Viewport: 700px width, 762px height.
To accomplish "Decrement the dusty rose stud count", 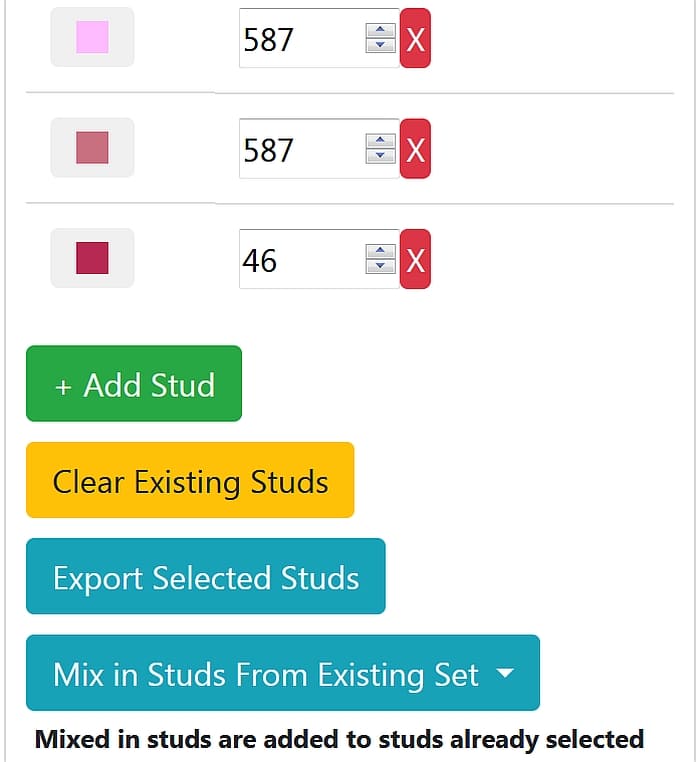I will coord(380,156).
